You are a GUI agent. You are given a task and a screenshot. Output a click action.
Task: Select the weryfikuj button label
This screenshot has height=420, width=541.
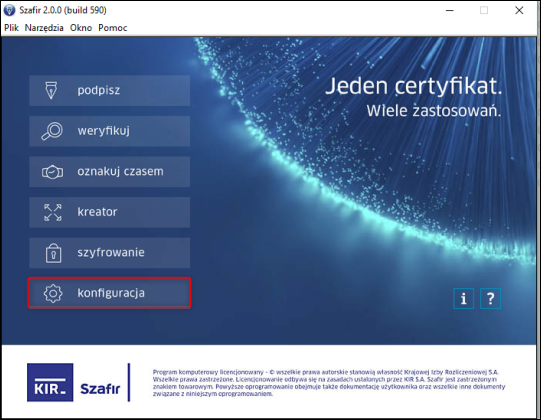coord(104,131)
